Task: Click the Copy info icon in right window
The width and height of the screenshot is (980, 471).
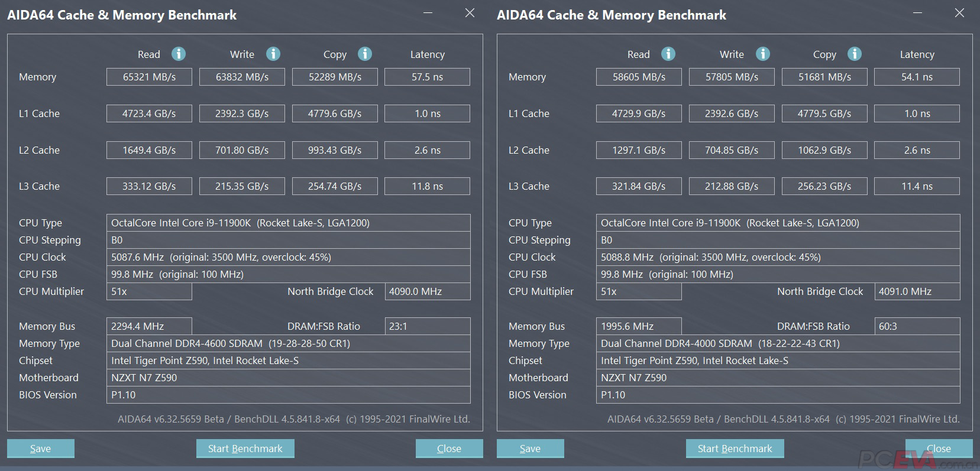Action: click(855, 54)
